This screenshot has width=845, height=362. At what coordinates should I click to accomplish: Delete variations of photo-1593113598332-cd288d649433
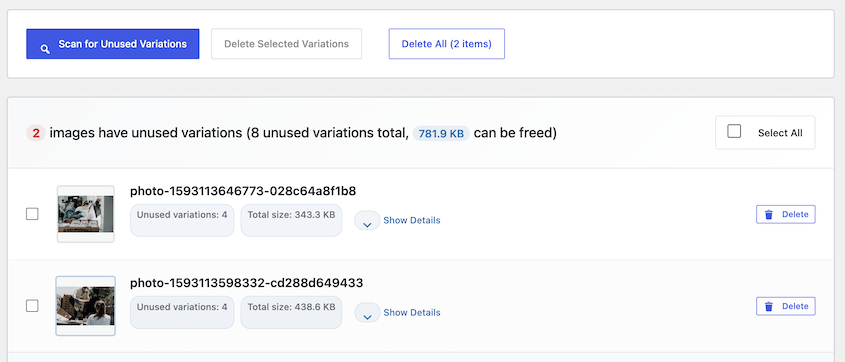click(786, 307)
